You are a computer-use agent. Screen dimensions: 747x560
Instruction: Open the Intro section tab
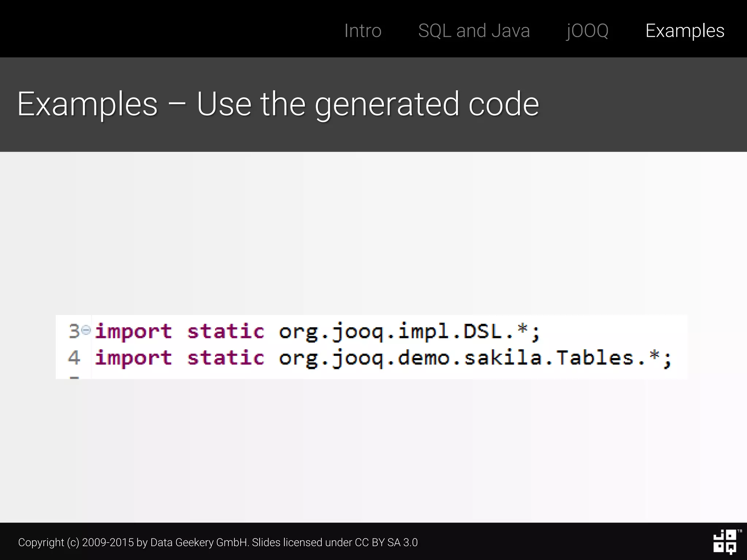(x=363, y=31)
